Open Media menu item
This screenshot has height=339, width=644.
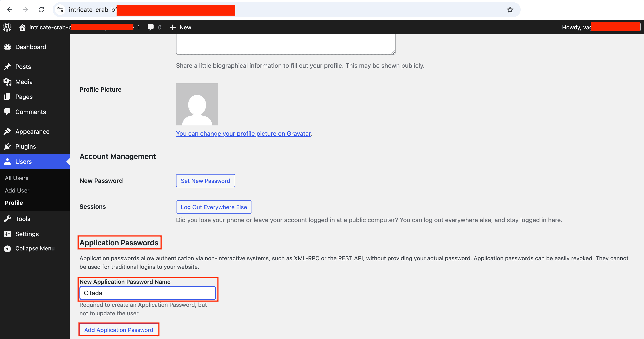pyautogui.click(x=35, y=82)
